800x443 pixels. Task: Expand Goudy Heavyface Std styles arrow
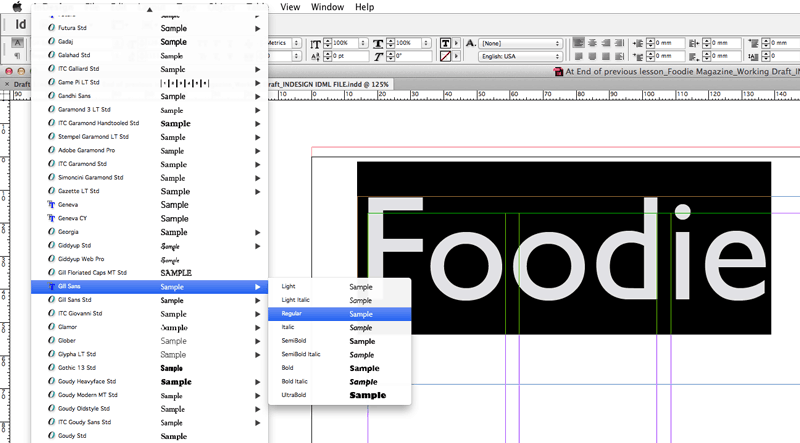pyautogui.click(x=258, y=382)
